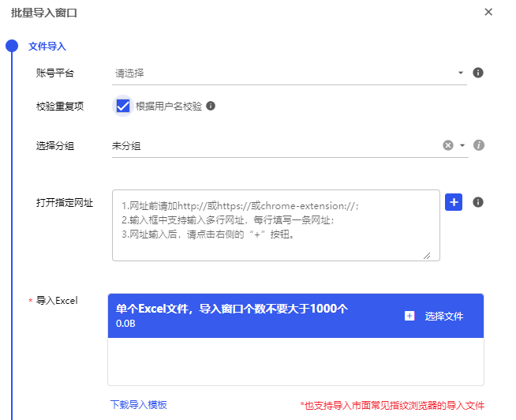Click the textarea resize handle corner
This screenshot has height=420, width=516.
point(427,256)
